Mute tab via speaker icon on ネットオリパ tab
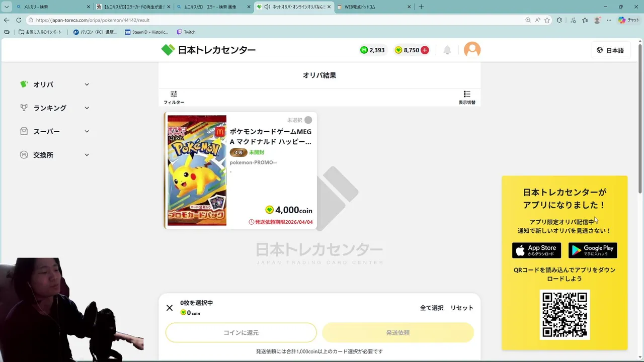This screenshot has width=644, height=362. 267,7
